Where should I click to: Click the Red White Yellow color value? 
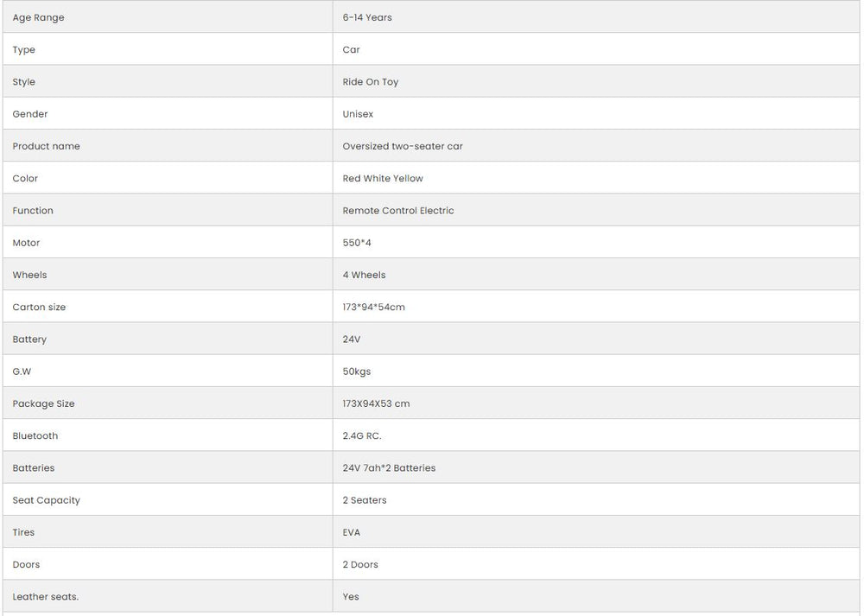383,178
